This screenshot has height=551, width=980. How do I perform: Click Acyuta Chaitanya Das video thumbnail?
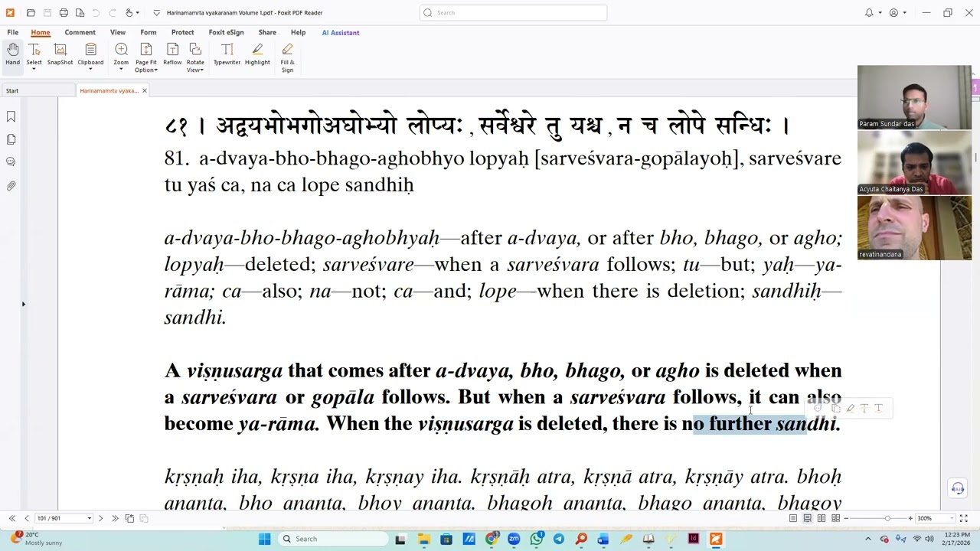914,162
